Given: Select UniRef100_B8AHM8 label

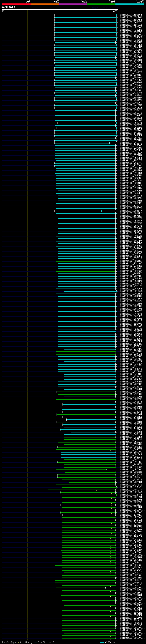Looking at the screenshot, I should coord(131,47).
